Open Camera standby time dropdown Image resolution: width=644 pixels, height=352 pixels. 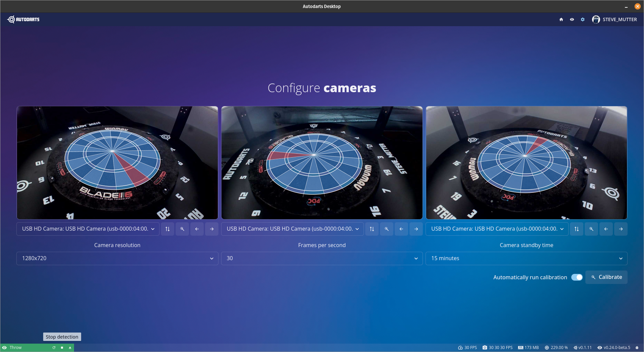pos(526,258)
